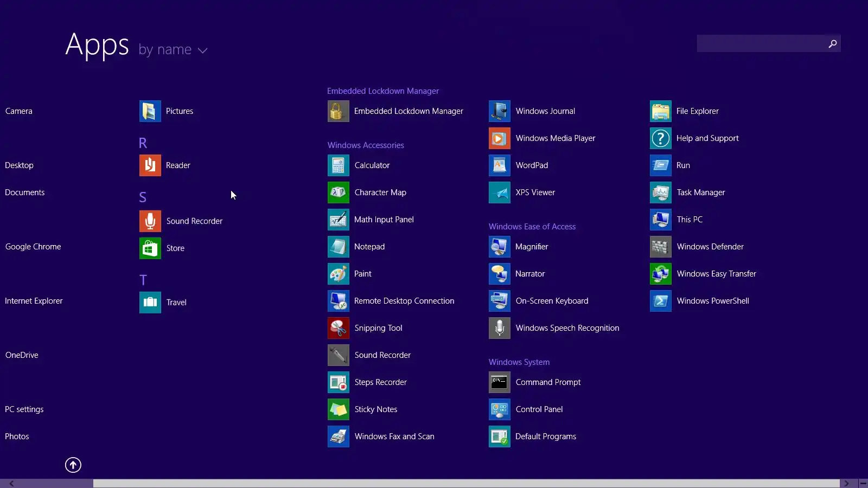
Task: Launch the Google Chrome label
Action: pos(33,247)
